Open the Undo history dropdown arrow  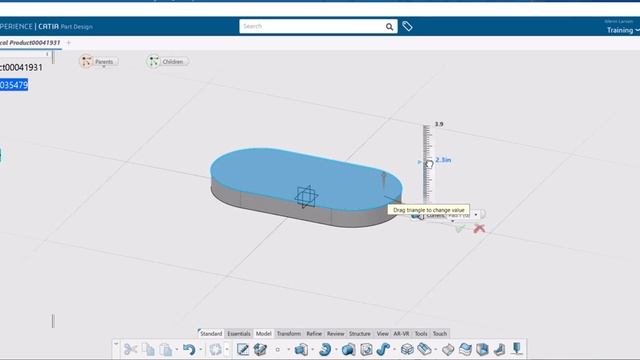[200, 350]
